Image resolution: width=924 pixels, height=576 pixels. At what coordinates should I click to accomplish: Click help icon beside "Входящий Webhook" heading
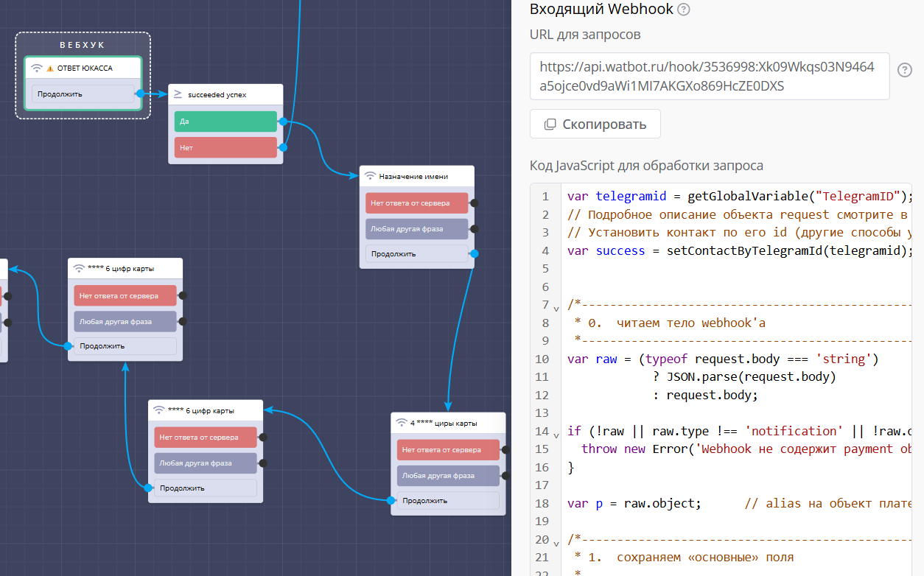(684, 10)
